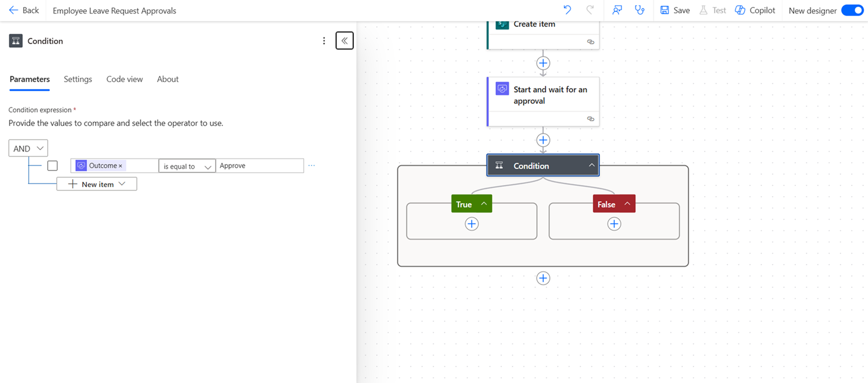
Task: Save the flow
Action: pyautogui.click(x=675, y=10)
